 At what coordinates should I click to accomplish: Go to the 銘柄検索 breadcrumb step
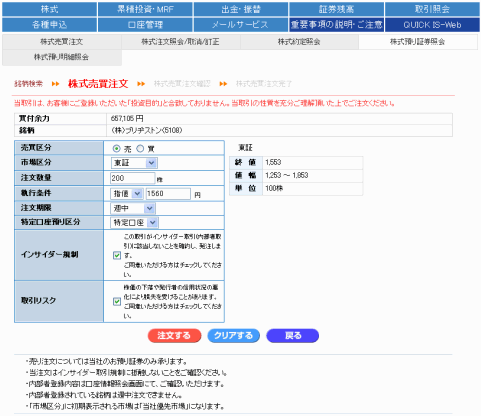tap(29, 84)
